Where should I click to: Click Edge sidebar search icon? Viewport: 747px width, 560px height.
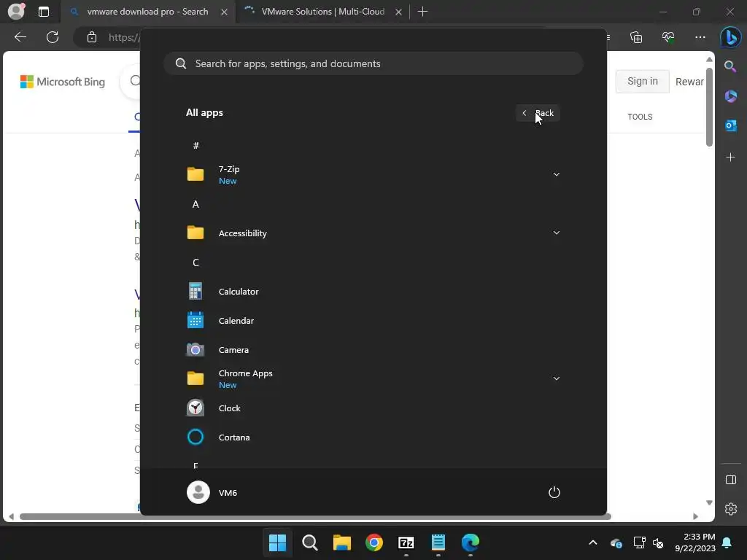730,66
